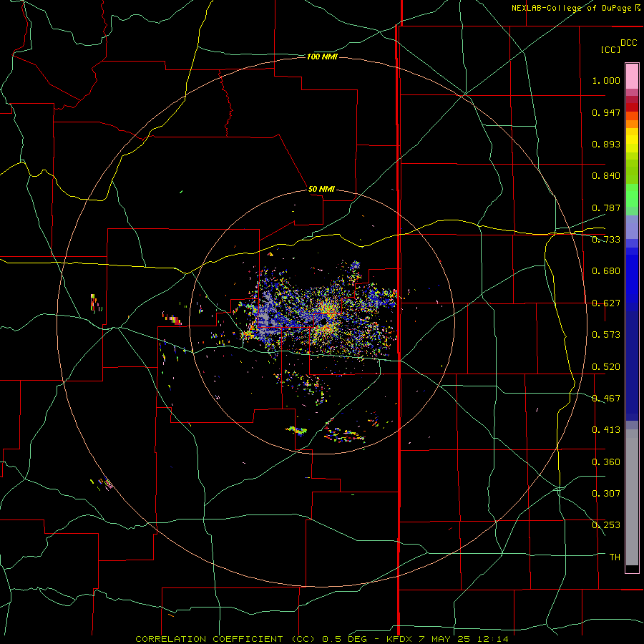Click the 50 NMI range ring label

321,189
